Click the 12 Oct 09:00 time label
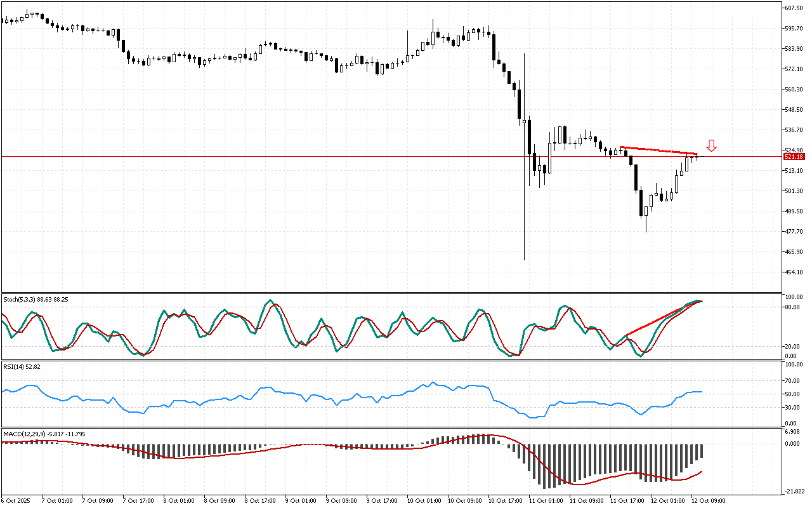Screen dimensions: 812x508 709,500
